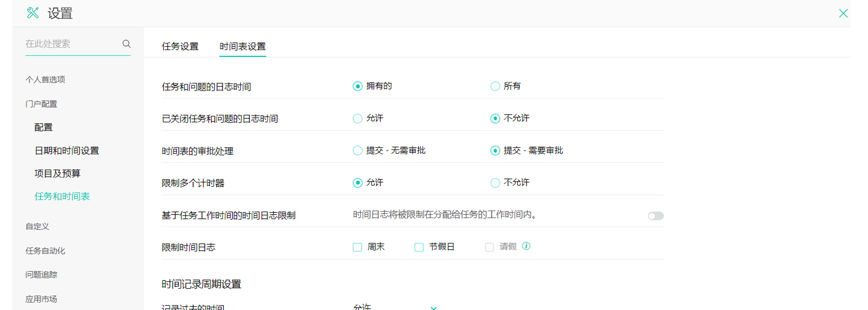Select 不允许 for 限制多个计时器
This screenshot has height=310, width=868.
click(x=495, y=183)
